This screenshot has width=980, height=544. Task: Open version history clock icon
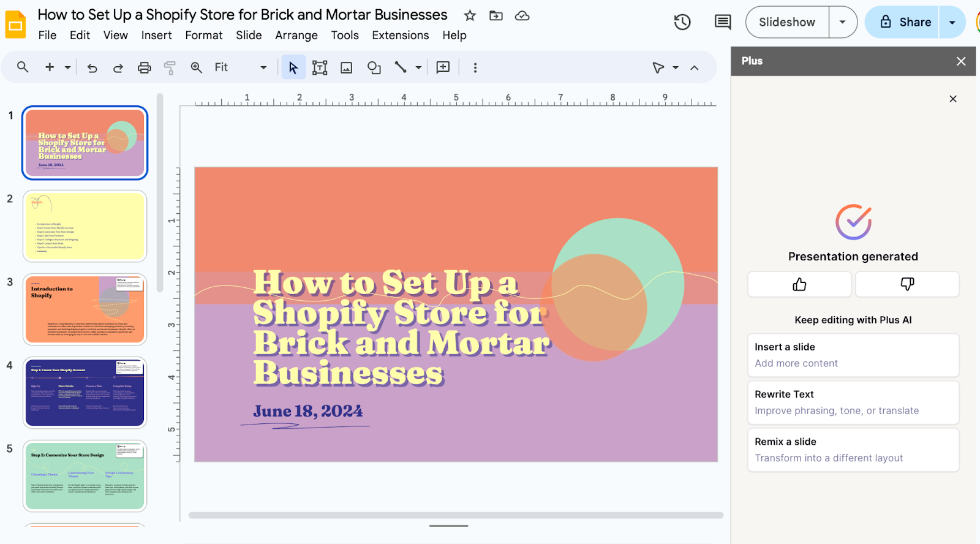tap(682, 22)
